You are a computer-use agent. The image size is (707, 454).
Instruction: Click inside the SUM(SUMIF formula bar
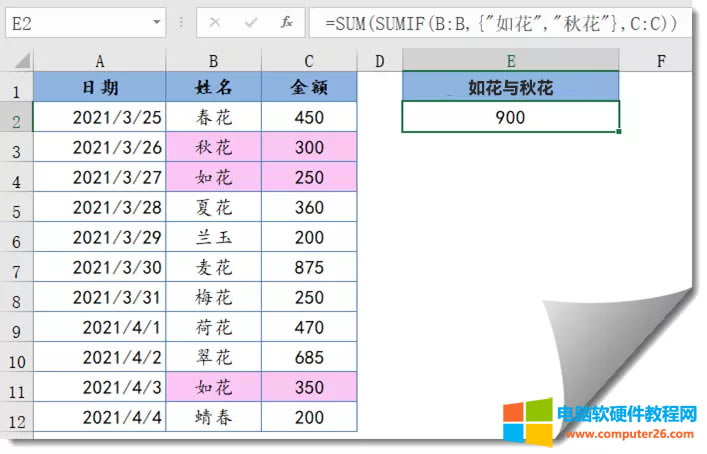500,21
